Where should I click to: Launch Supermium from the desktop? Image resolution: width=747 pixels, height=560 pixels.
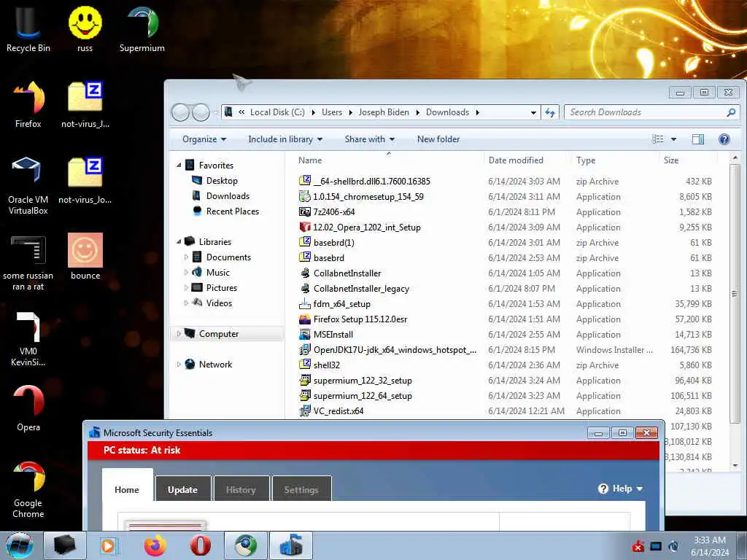[x=142, y=28]
